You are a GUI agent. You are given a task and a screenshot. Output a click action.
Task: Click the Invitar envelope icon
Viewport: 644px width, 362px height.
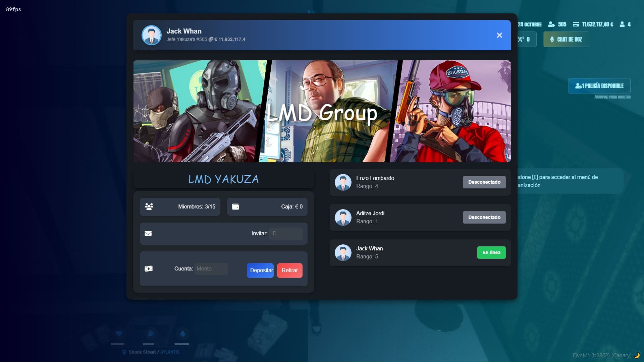(148, 233)
